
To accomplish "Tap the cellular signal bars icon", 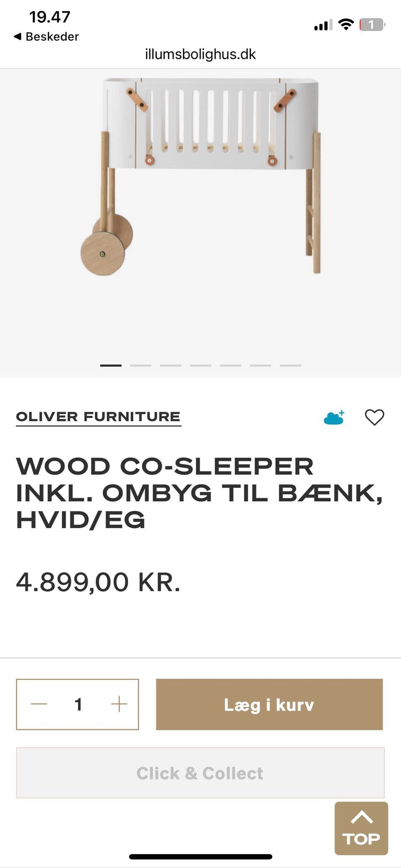I will [x=323, y=25].
